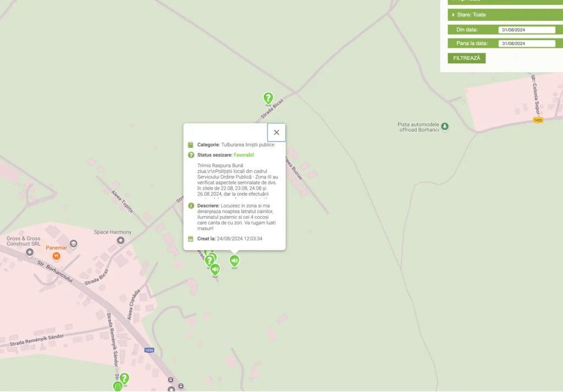Click the Pana la data date field

527,43
